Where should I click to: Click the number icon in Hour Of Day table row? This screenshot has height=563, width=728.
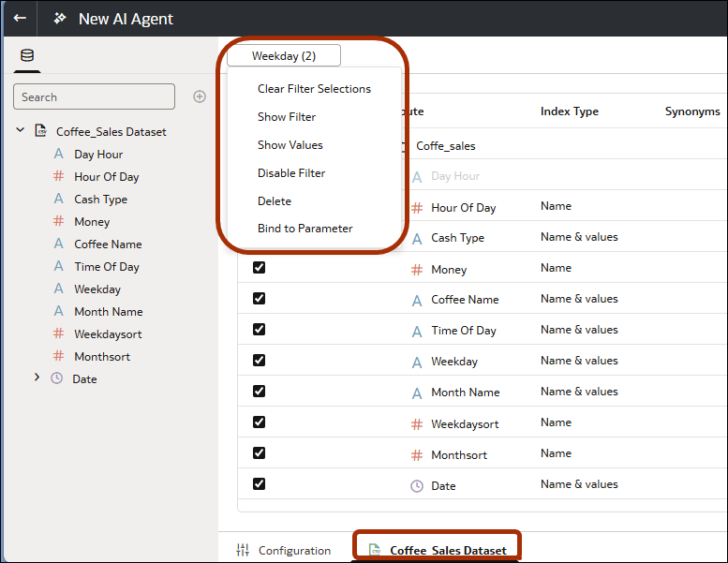pyautogui.click(x=417, y=208)
